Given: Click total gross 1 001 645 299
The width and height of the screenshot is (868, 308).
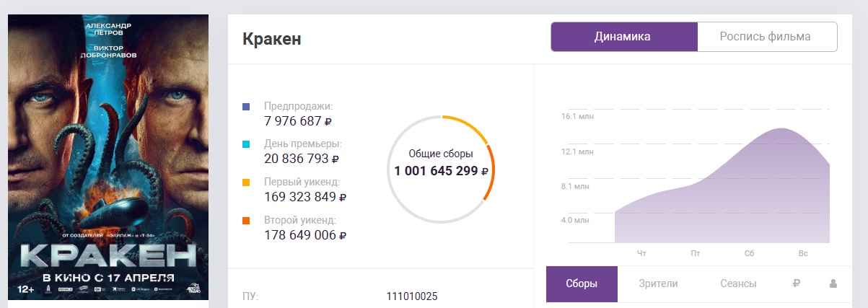Looking at the screenshot, I should point(442,172).
